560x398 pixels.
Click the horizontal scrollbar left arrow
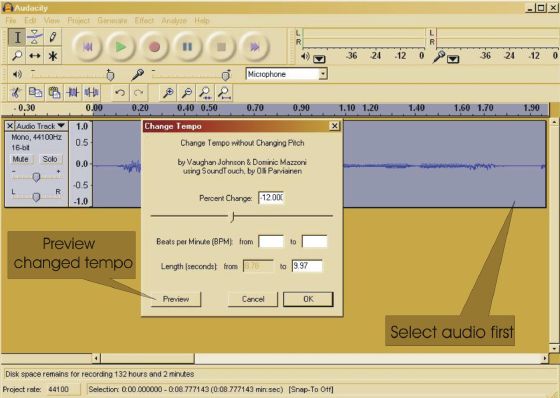pyautogui.click(x=96, y=358)
